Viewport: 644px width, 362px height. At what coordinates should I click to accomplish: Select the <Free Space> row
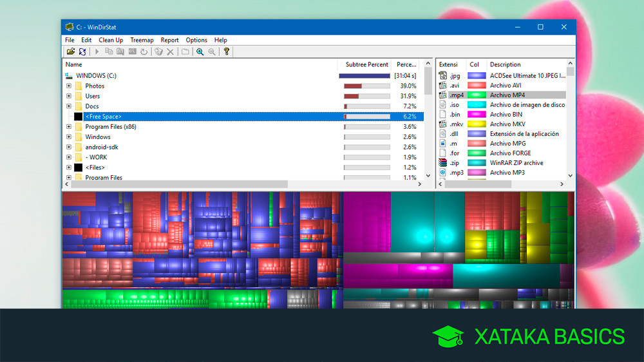pyautogui.click(x=253, y=117)
